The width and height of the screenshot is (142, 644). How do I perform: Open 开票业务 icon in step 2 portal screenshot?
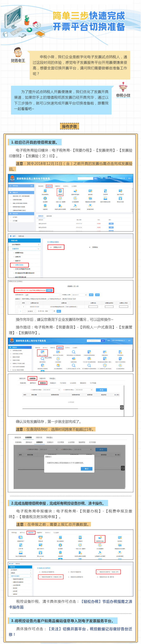(41, 537)
